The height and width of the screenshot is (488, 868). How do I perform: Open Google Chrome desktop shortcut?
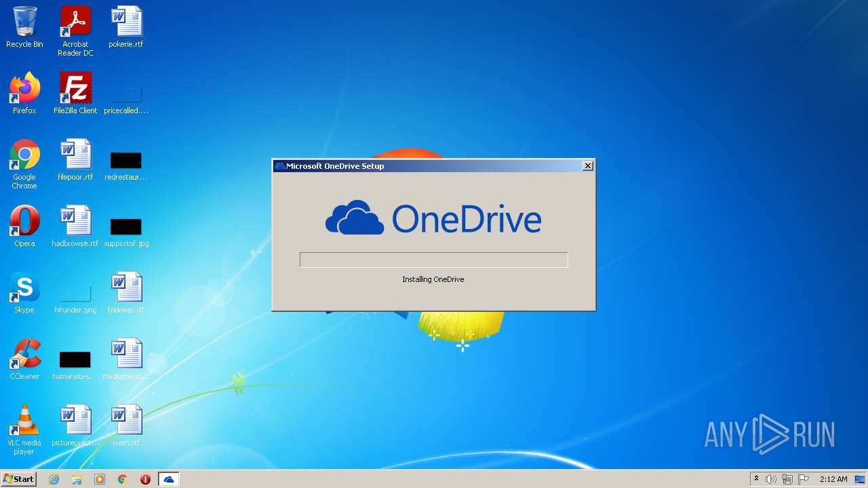tap(24, 164)
